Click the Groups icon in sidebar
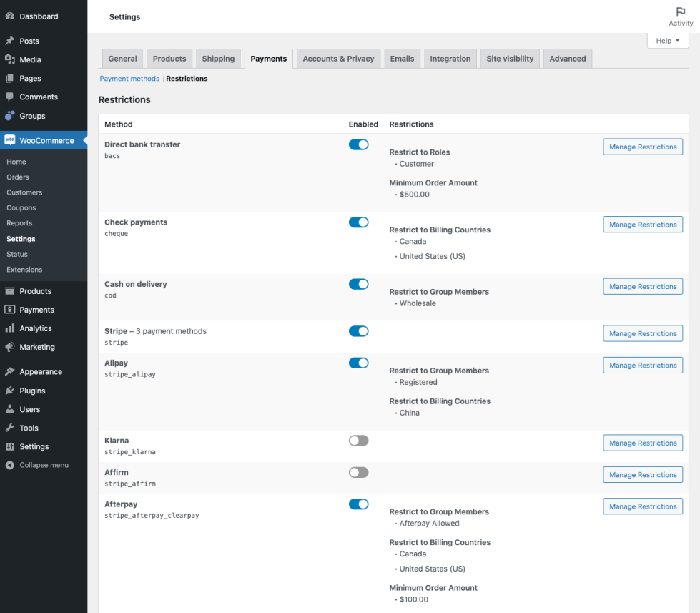 click(10, 116)
